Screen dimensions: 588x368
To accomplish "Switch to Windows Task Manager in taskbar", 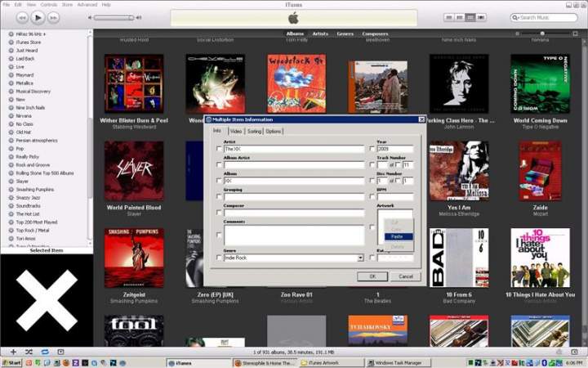I will coord(399,363).
